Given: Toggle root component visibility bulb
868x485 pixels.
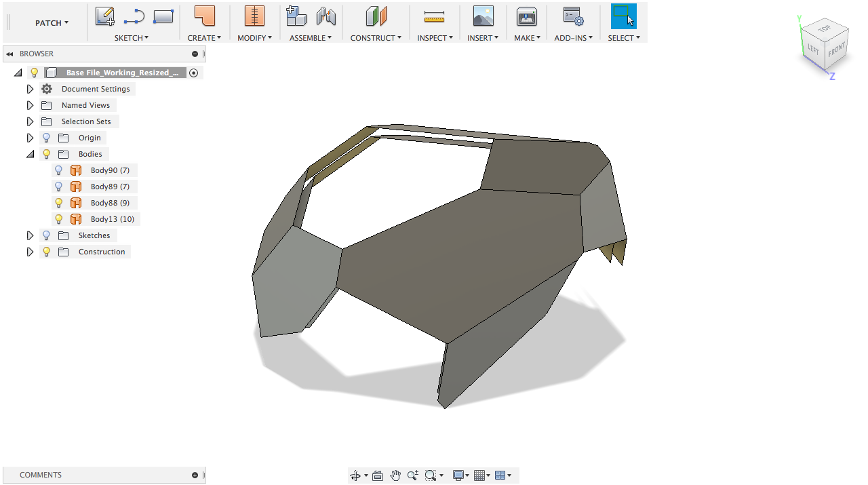Looking at the screenshot, I should (x=35, y=73).
